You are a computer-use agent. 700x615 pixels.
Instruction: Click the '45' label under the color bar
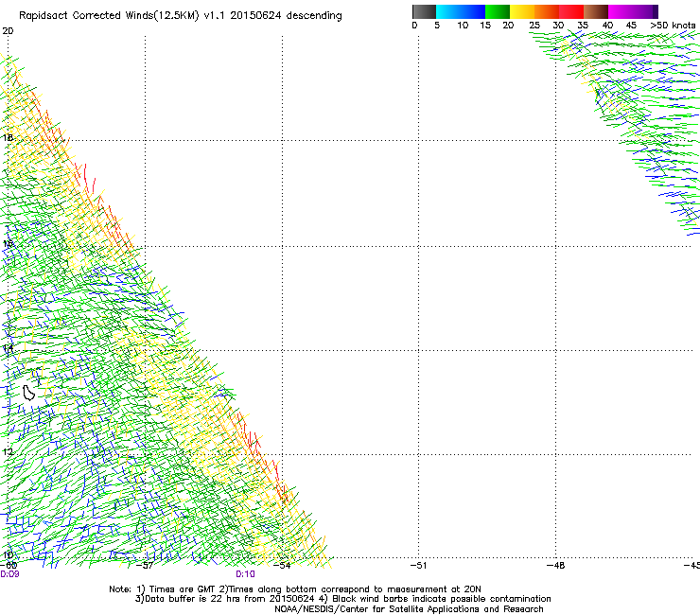tap(631, 26)
